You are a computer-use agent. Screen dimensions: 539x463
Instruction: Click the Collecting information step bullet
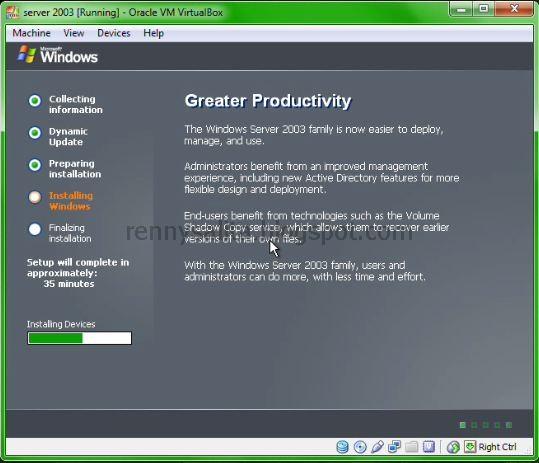[35, 101]
